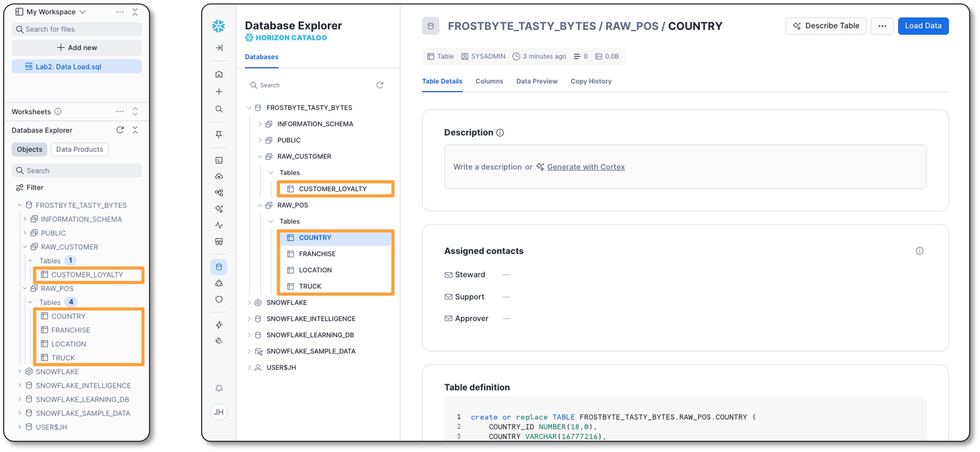Expand the SNOWFLAKE_SAMPLE_DATA database in catalog
Image resolution: width=980 pixels, height=452 pixels.
pyautogui.click(x=249, y=351)
